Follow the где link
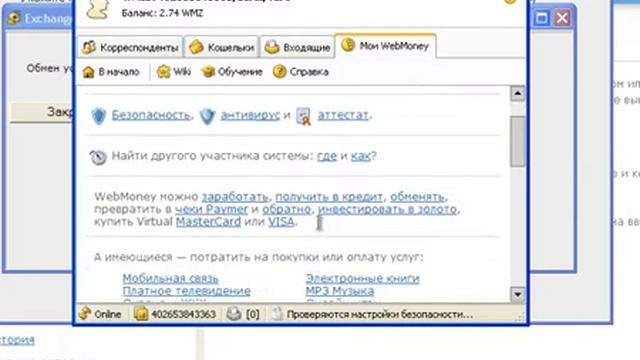The image size is (640, 360). [327, 156]
